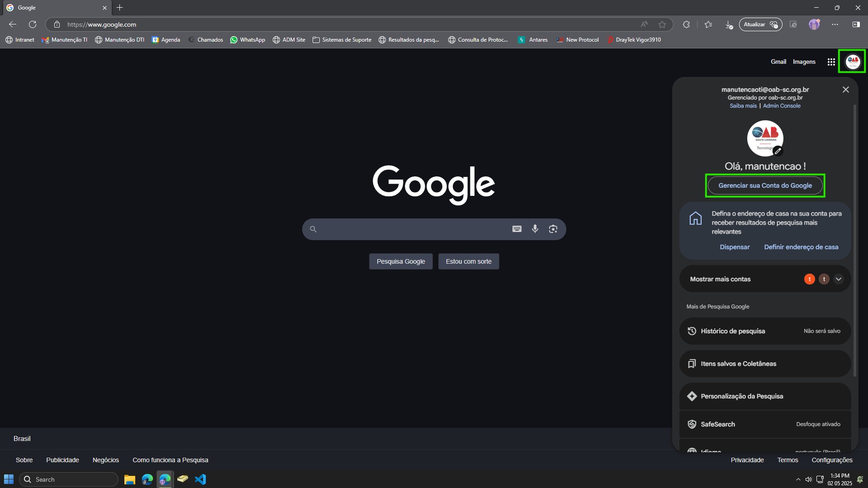Click Pesquisa Google button
This screenshot has width=868, height=488.
click(401, 261)
